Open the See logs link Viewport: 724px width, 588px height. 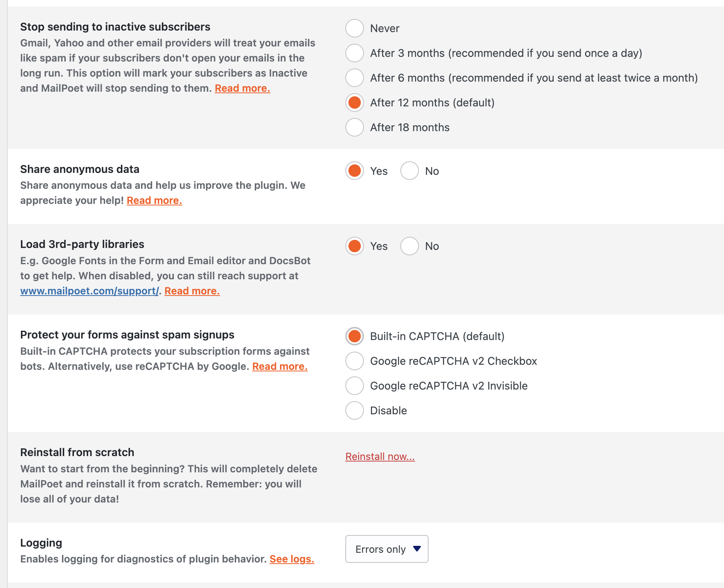click(292, 559)
